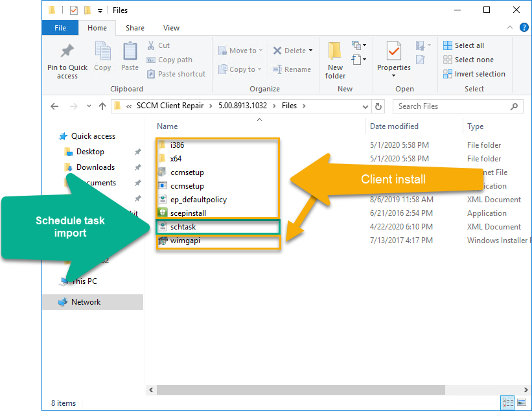Image resolution: width=532 pixels, height=411 pixels.
Task: Open Easy access dropdown
Action: (x=358, y=60)
